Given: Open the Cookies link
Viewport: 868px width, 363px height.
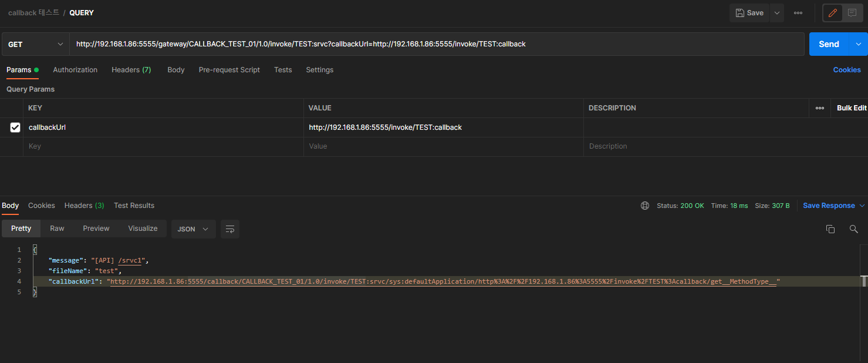Looking at the screenshot, I should (846, 70).
